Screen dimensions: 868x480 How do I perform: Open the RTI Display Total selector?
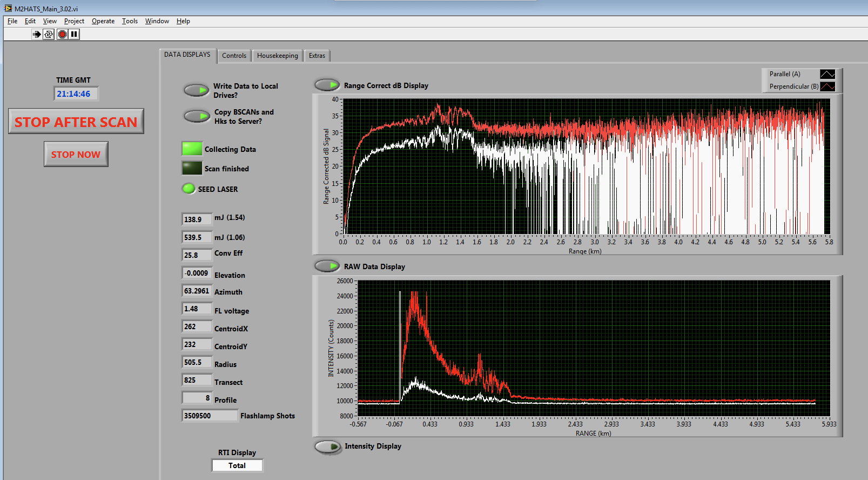click(237, 465)
